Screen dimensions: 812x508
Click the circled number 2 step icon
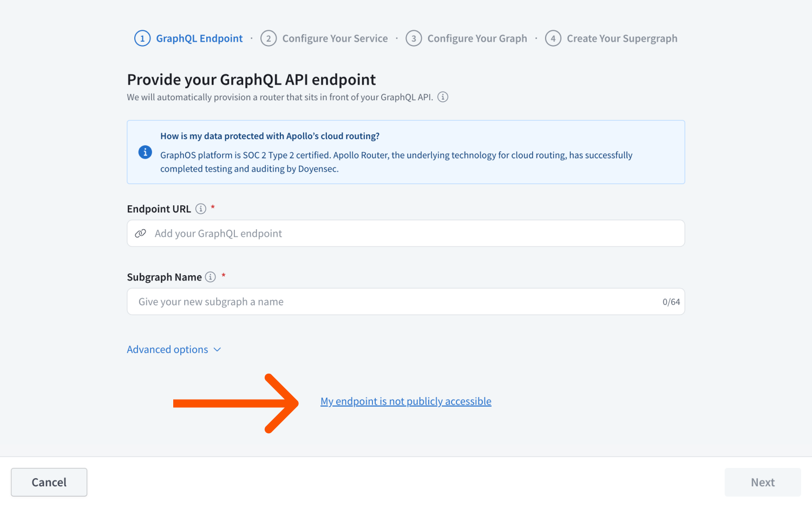coord(269,38)
